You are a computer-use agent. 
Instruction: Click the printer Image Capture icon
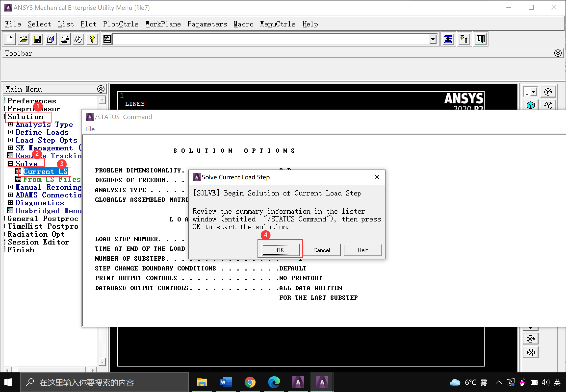coord(65,39)
